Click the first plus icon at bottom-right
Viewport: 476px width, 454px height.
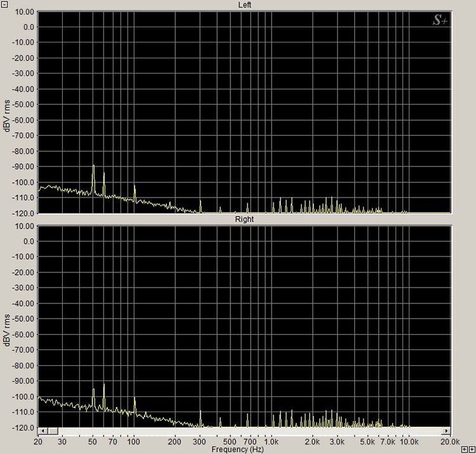pos(464,449)
